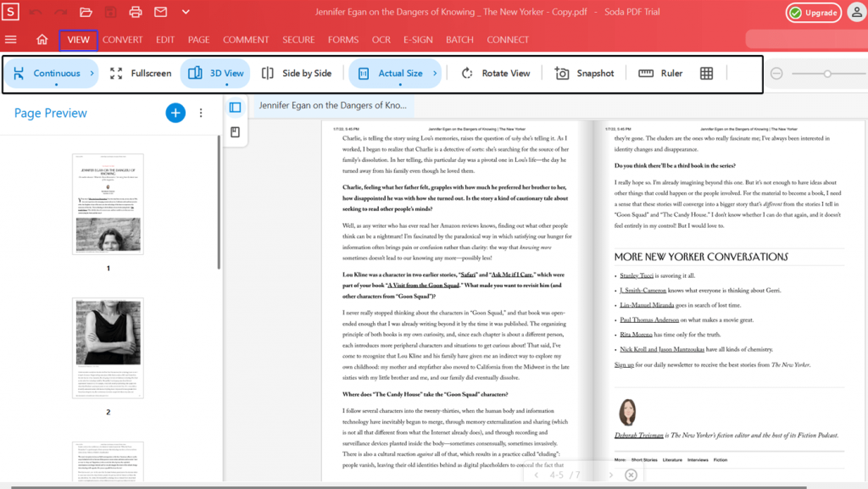Undo the last action
Screen dimensions: 868x489
click(36, 12)
